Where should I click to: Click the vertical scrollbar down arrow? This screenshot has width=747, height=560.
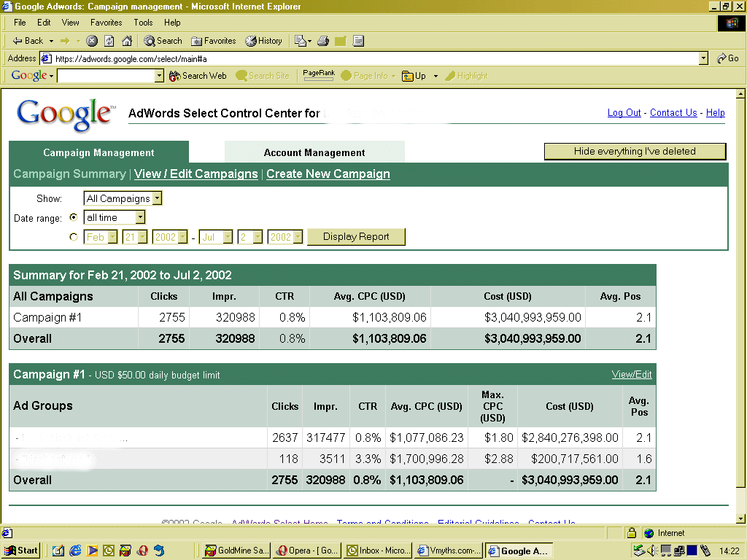(x=740, y=518)
